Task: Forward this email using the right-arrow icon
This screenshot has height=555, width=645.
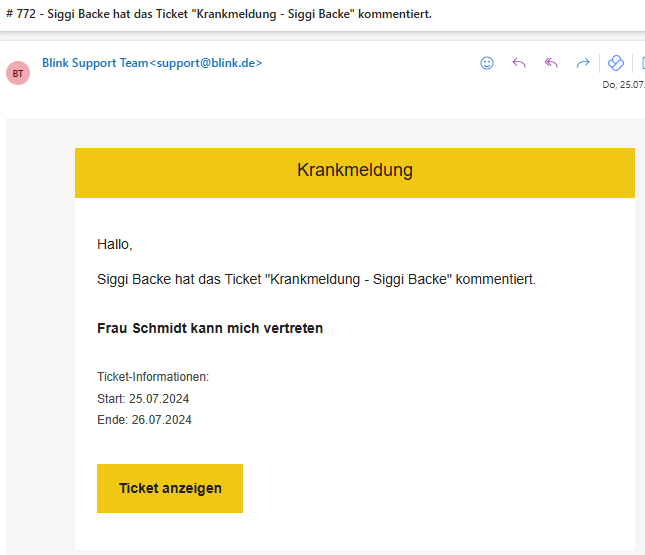Action: (x=582, y=63)
